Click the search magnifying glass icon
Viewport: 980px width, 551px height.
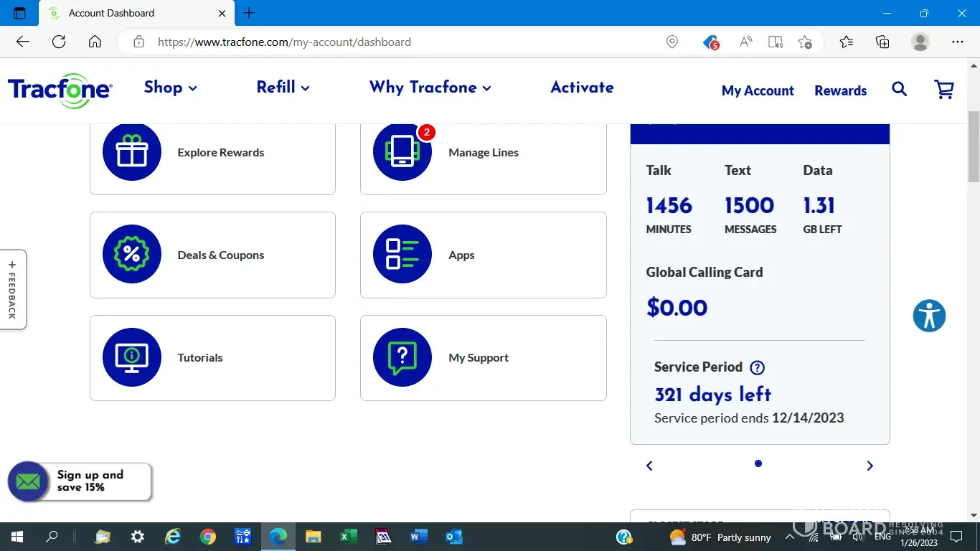coord(899,90)
